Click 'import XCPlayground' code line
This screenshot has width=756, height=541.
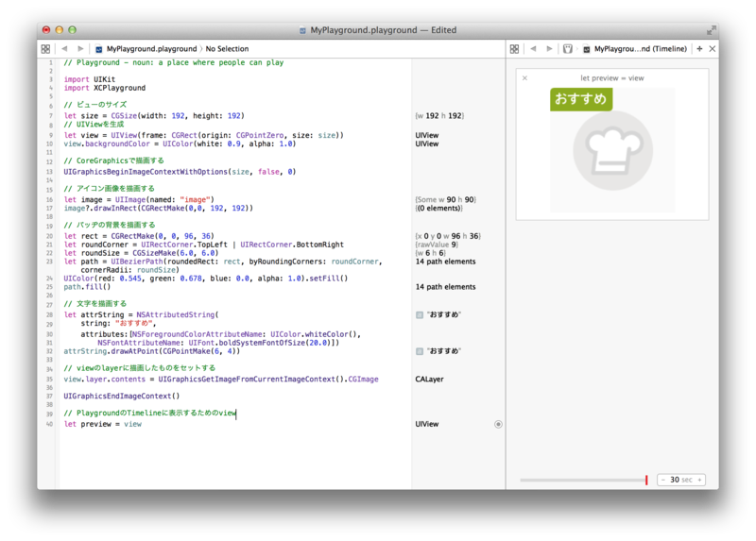click(x=105, y=88)
